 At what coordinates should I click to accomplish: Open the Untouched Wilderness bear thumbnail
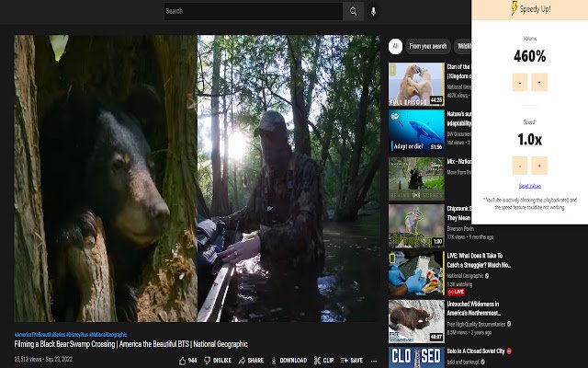(416, 321)
